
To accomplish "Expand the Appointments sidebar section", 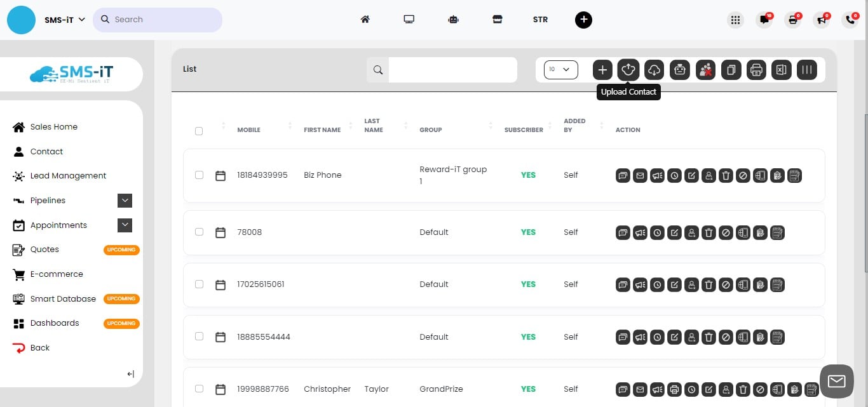I will [125, 225].
